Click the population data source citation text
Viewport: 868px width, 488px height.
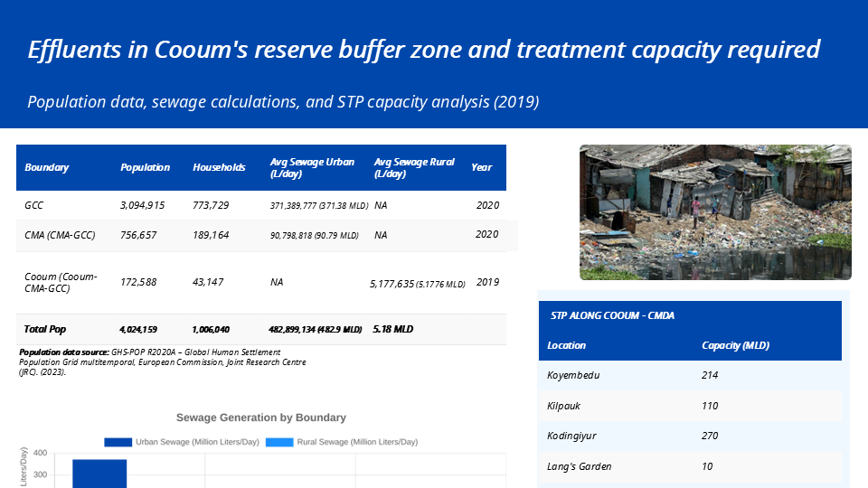point(163,361)
